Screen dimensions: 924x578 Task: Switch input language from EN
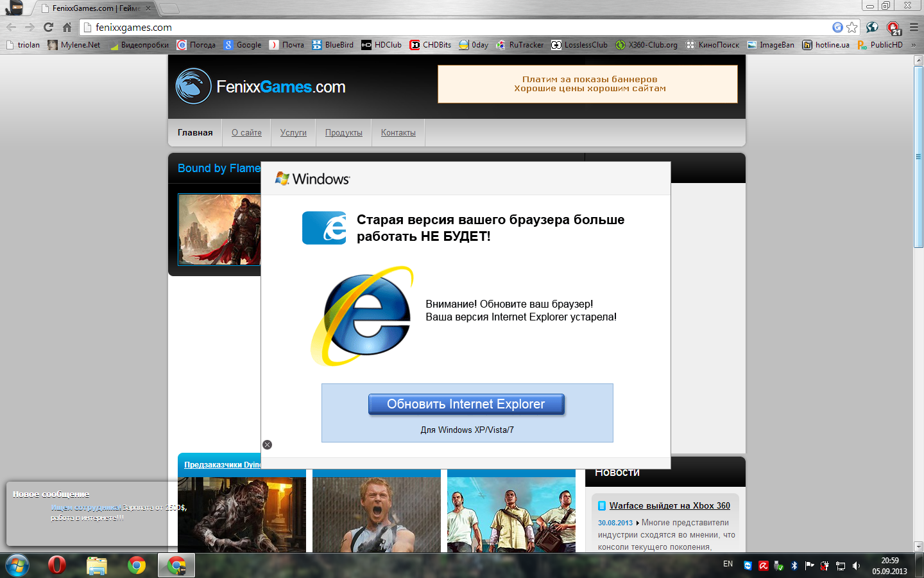point(728,564)
